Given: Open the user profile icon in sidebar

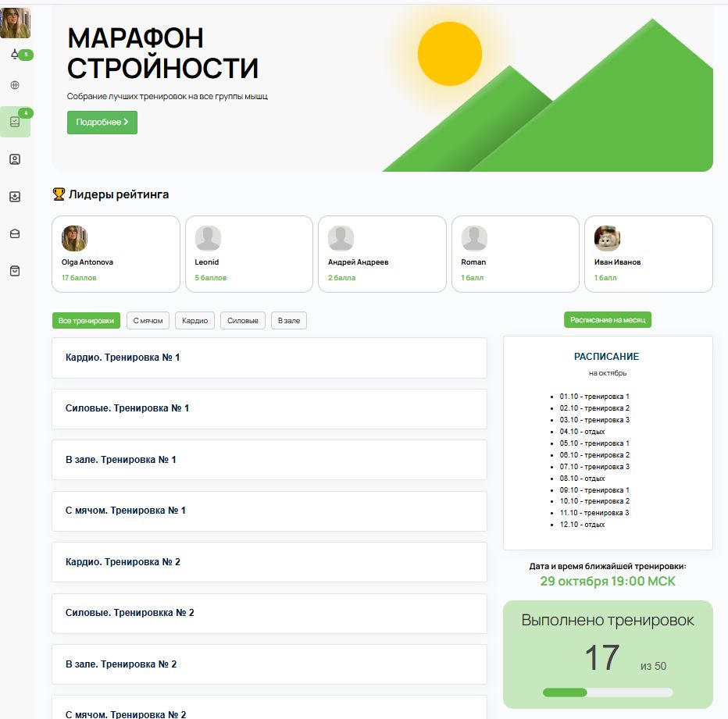Looking at the screenshot, I should pyautogui.click(x=15, y=159).
